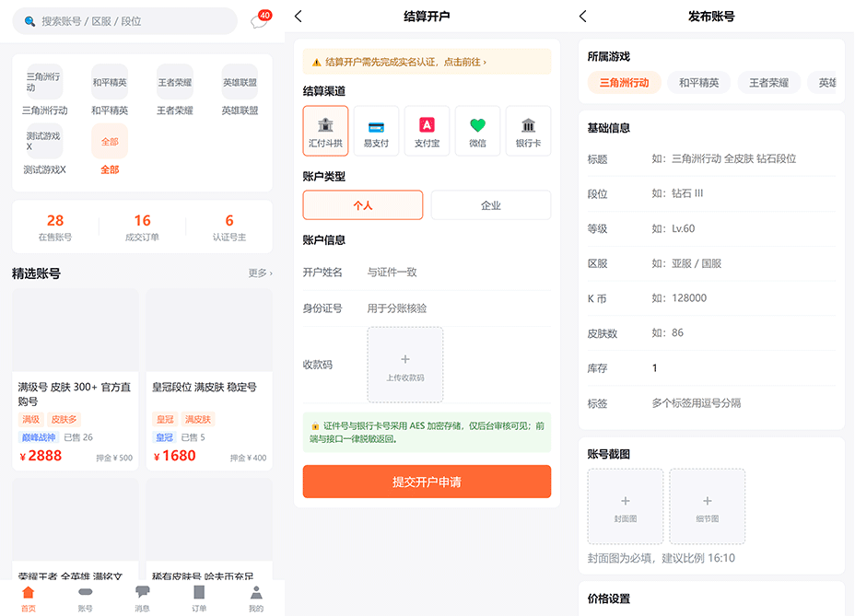The height and width of the screenshot is (616, 855).
Task: Switch to 消息 bottom tab
Action: click(142, 599)
